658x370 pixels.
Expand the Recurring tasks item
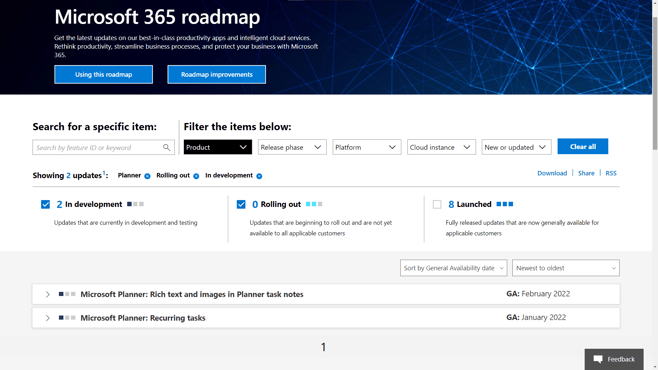(47, 318)
